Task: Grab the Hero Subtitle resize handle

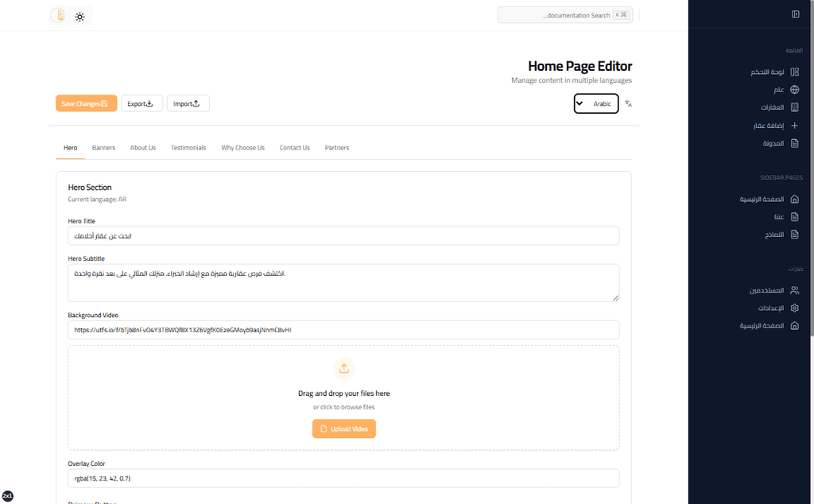Action: (616, 298)
